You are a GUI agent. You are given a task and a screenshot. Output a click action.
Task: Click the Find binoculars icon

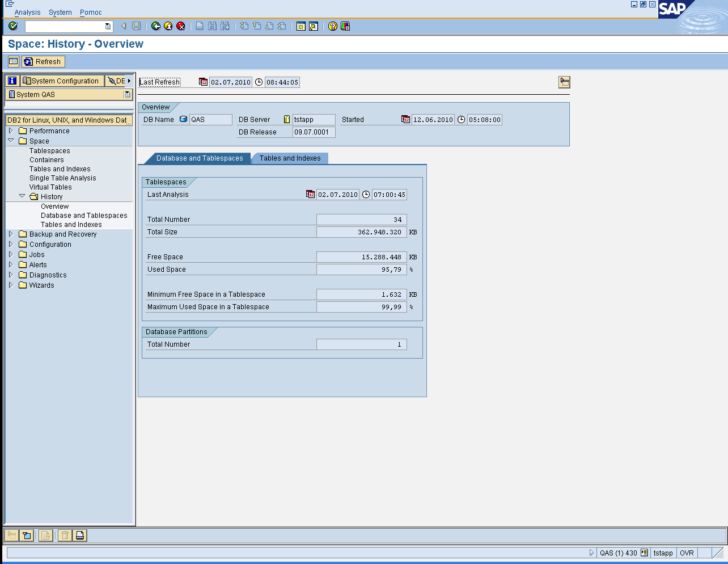[212, 26]
